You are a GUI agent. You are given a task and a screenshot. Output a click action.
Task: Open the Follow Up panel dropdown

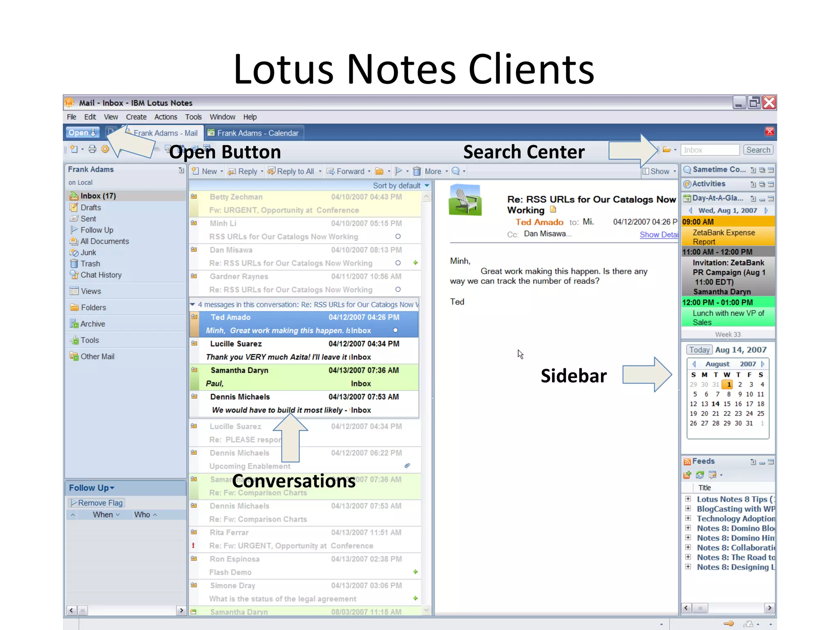coord(92,488)
